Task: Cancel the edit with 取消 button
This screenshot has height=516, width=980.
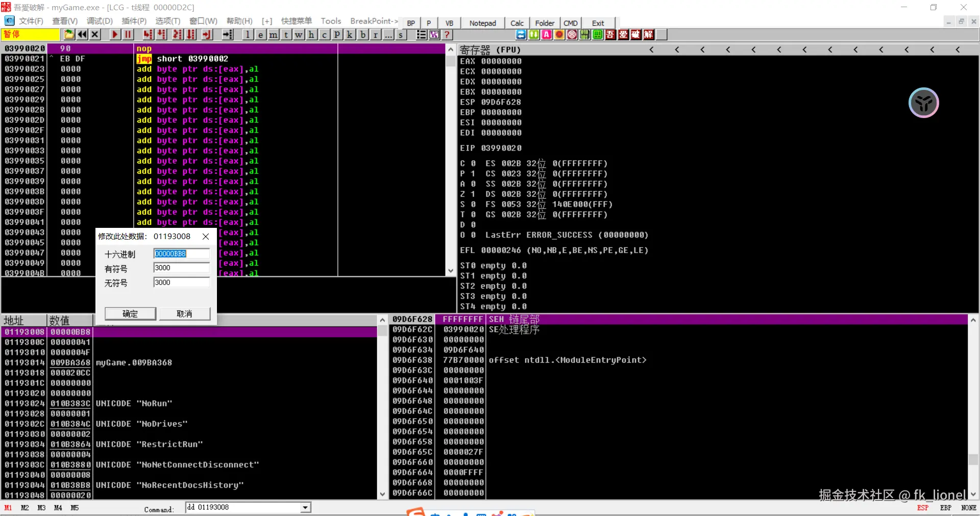Action: 184,314
